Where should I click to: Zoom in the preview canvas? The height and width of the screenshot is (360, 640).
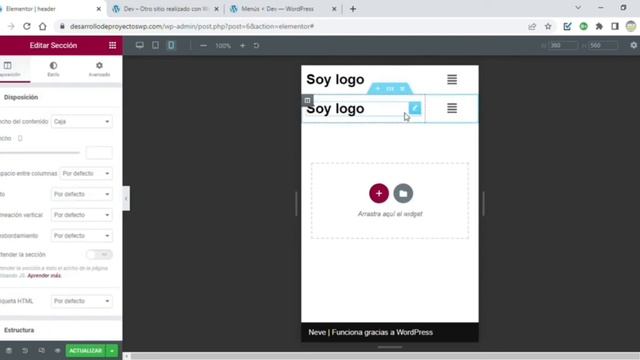242,46
